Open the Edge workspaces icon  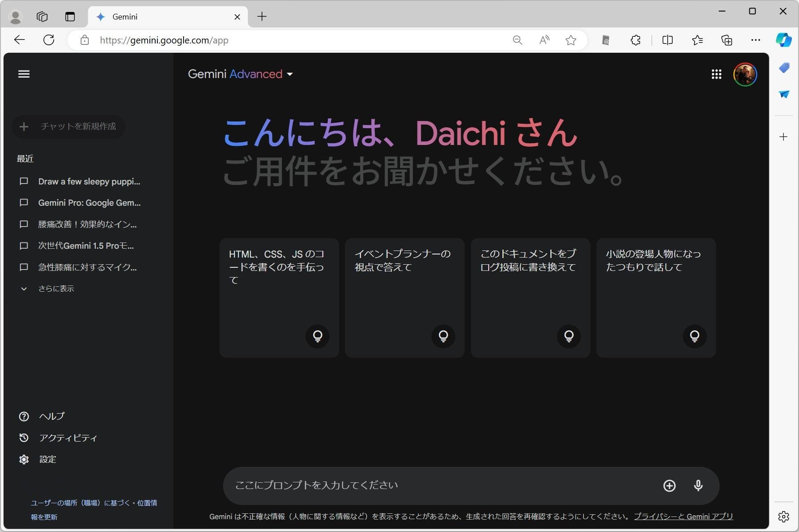pos(42,17)
